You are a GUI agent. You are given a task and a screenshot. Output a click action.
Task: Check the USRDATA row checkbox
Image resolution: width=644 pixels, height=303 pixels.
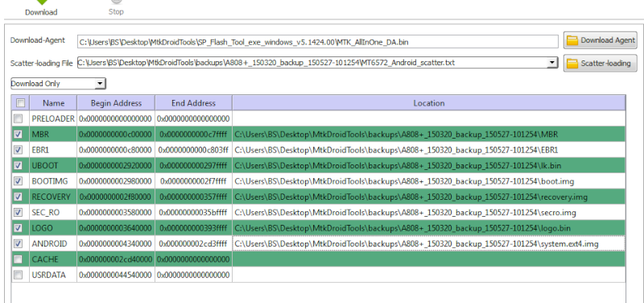point(18,275)
